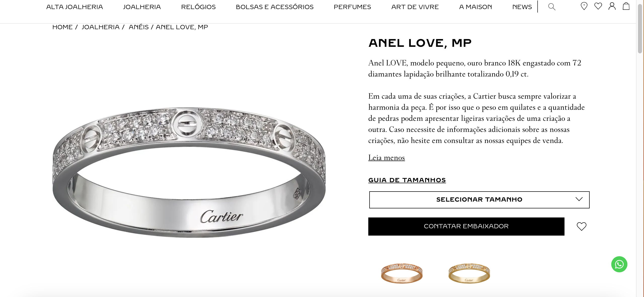The width and height of the screenshot is (644, 297).
Task: Open the Alta Joalheria menu
Action: tap(74, 7)
